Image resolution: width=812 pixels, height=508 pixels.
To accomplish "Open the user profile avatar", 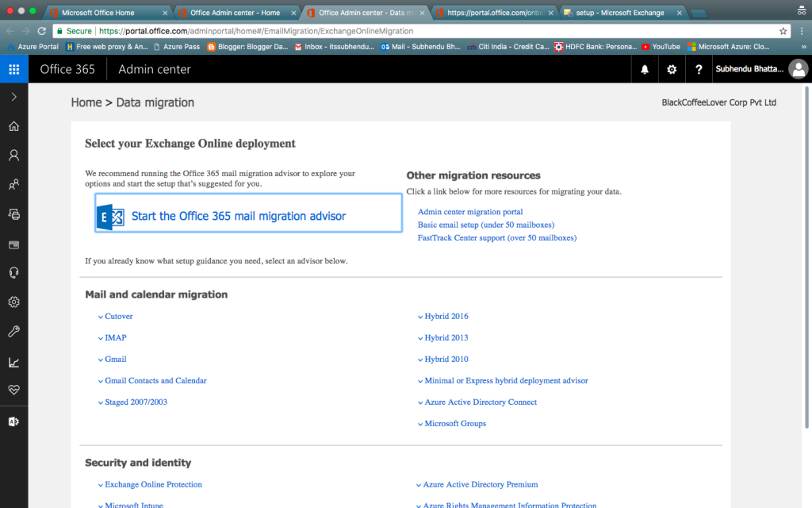I will click(x=799, y=69).
